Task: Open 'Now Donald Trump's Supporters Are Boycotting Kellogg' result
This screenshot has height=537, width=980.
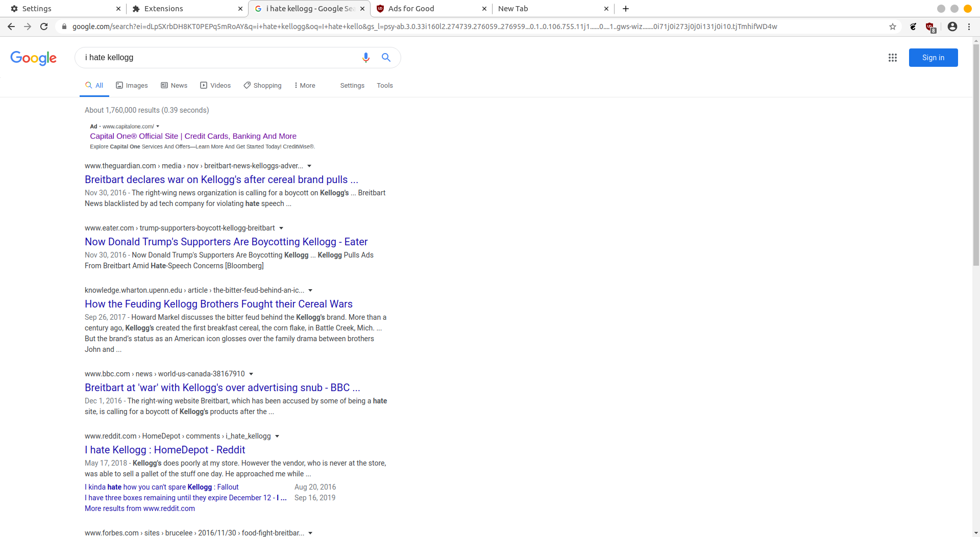Action: coord(226,242)
